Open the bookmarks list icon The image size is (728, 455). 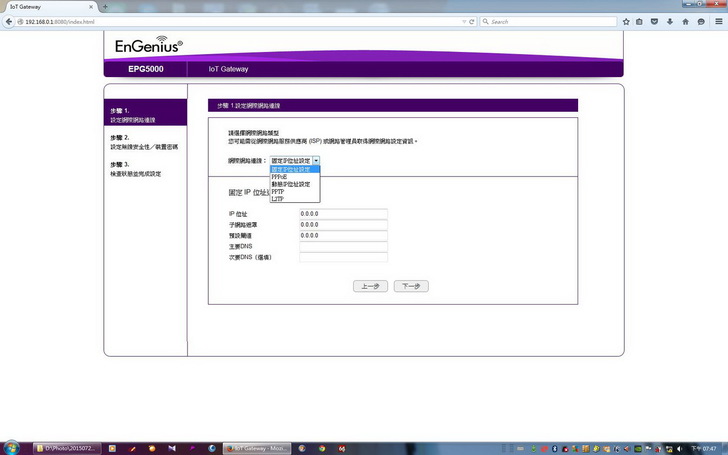[640, 21]
